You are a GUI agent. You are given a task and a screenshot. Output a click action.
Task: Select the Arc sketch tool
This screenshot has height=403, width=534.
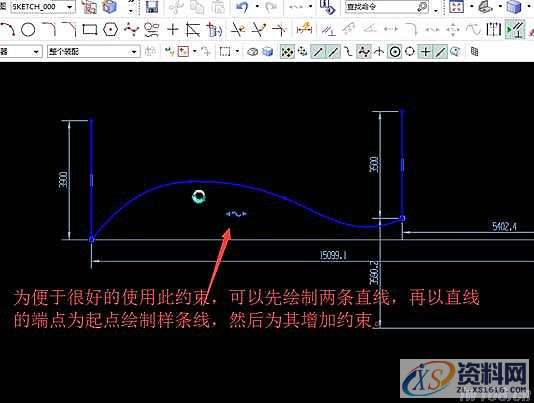[8, 29]
